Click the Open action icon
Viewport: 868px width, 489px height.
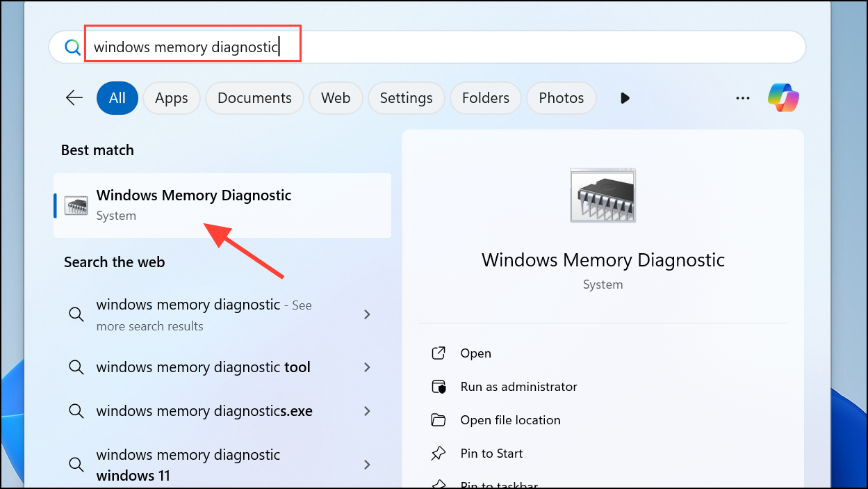pyautogui.click(x=439, y=353)
